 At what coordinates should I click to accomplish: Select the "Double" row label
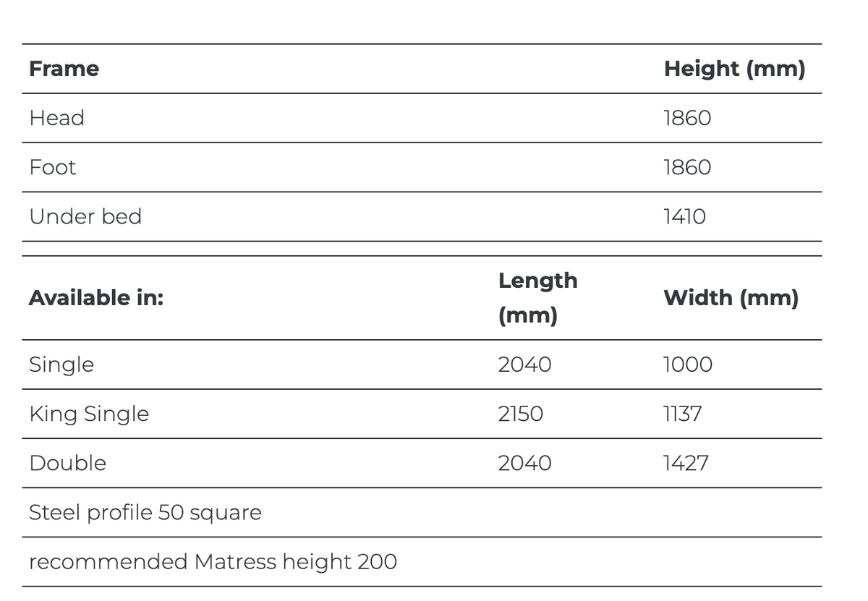click(x=67, y=463)
